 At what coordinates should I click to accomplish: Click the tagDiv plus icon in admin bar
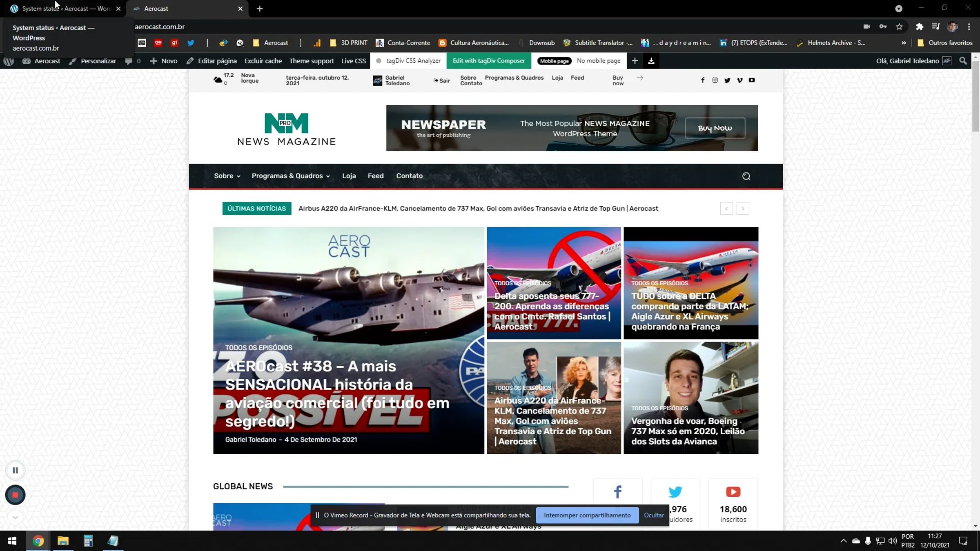(x=635, y=61)
